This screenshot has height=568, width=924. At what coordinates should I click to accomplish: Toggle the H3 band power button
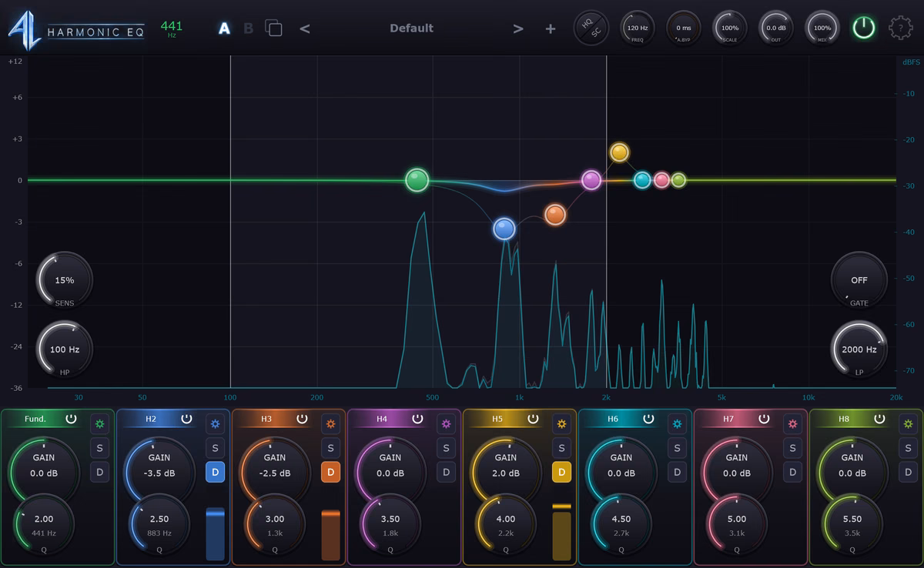pos(302,419)
